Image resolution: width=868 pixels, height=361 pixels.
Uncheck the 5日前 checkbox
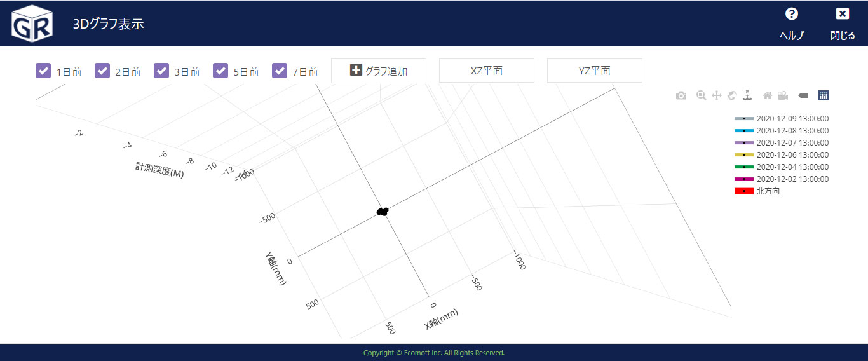[220, 71]
